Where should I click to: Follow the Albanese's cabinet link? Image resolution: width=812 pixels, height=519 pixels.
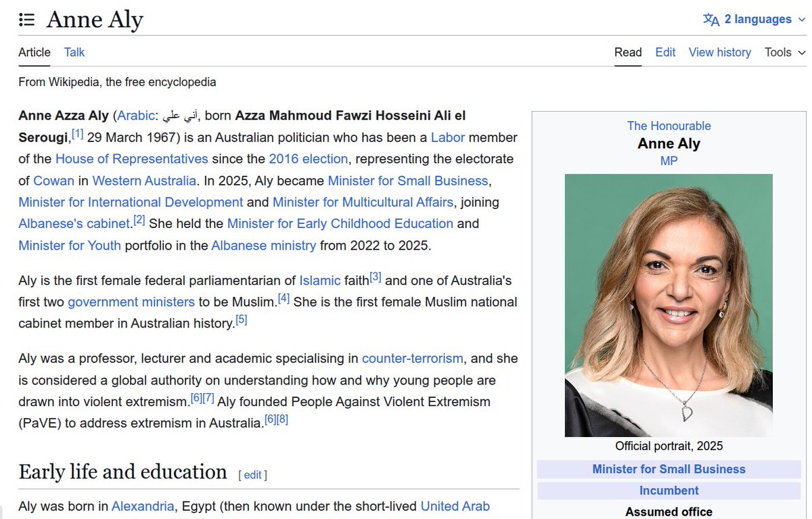click(x=74, y=224)
